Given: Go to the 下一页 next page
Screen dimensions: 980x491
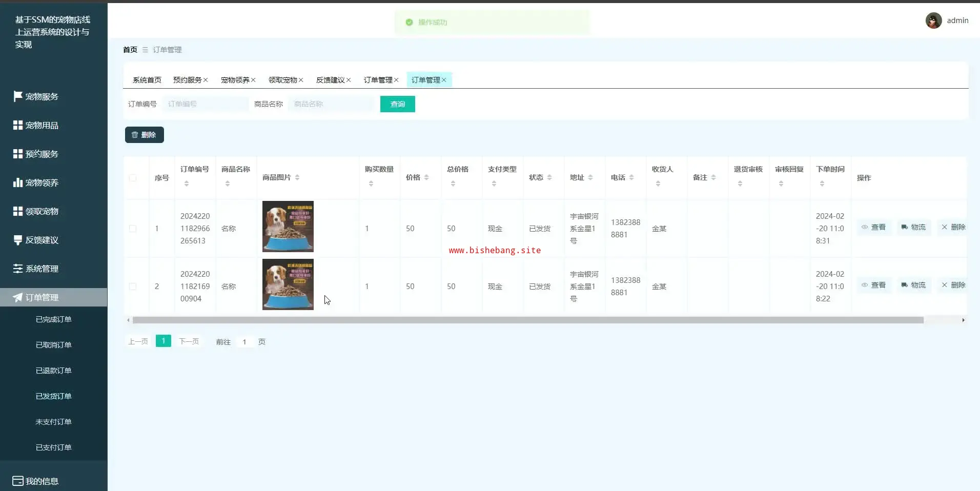Looking at the screenshot, I should [189, 341].
